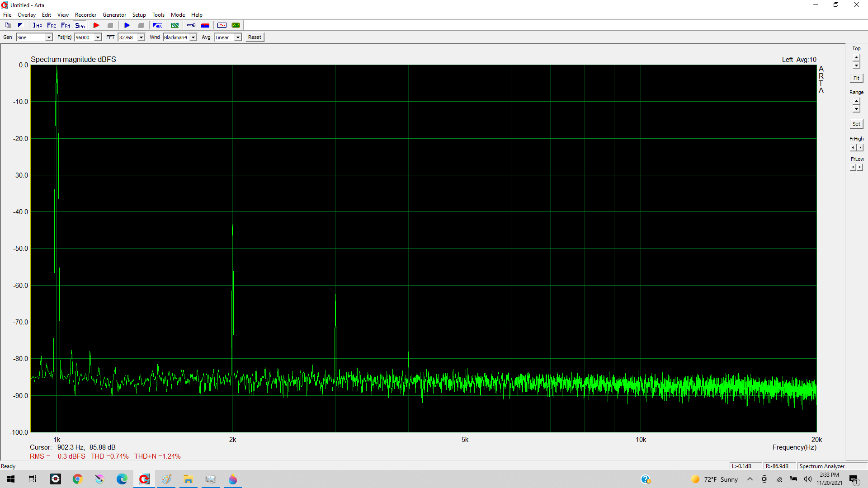868x488 pixels.
Task: Open the Setup menu
Action: pyautogui.click(x=139, y=15)
